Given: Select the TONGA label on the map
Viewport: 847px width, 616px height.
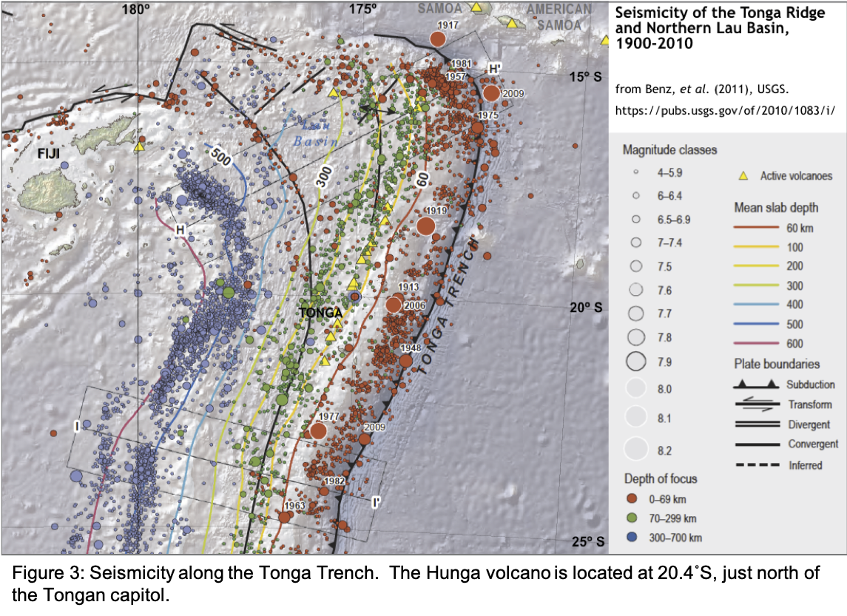Looking at the screenshot, I should (x=320, y=313).
